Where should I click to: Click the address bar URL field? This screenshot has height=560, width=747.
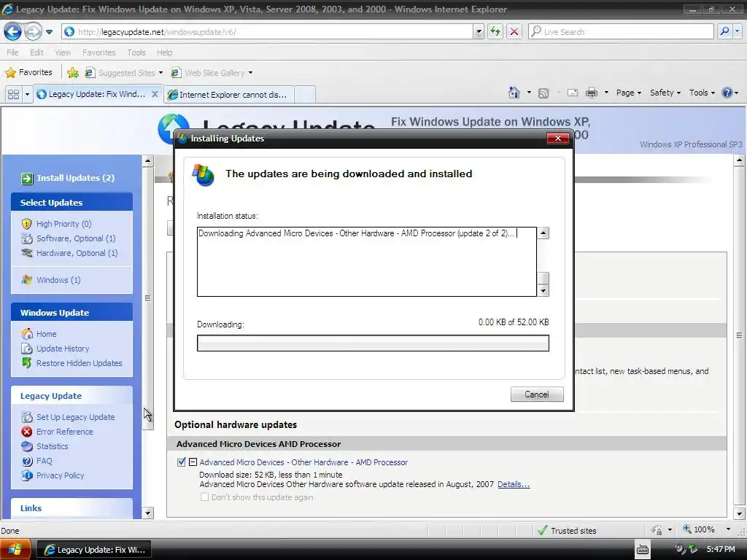268,32
